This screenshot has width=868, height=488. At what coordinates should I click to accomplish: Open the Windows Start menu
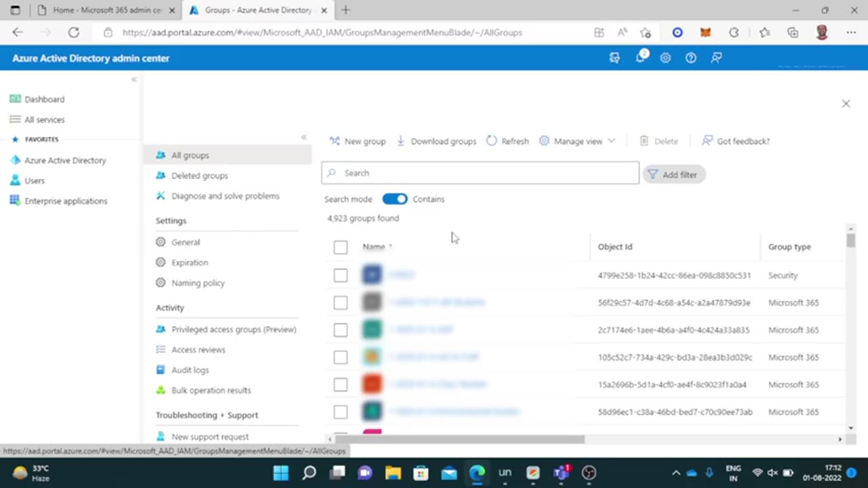[281, 472]
